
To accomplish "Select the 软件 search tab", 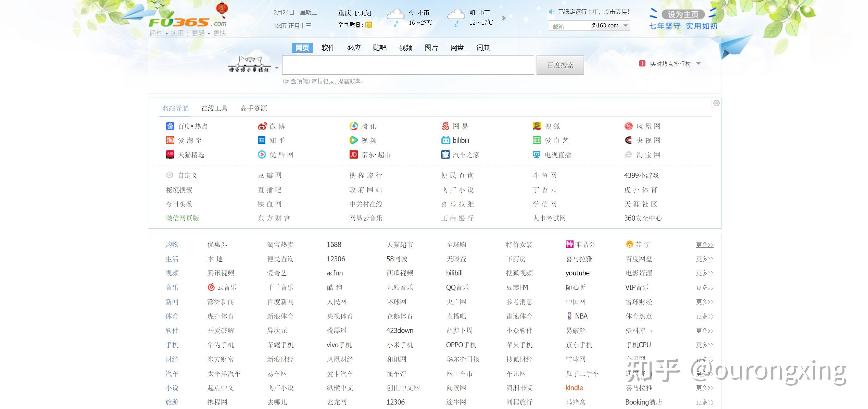I will (x=328, y=48).
